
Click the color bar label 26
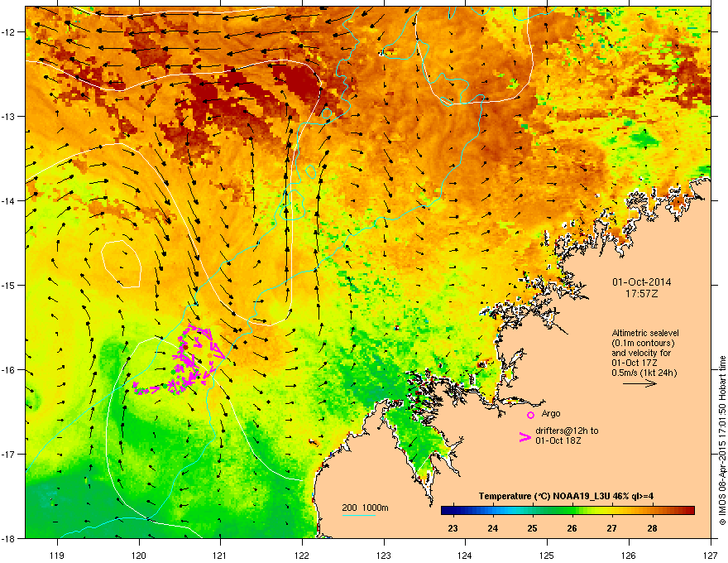(x=572, y=528)
